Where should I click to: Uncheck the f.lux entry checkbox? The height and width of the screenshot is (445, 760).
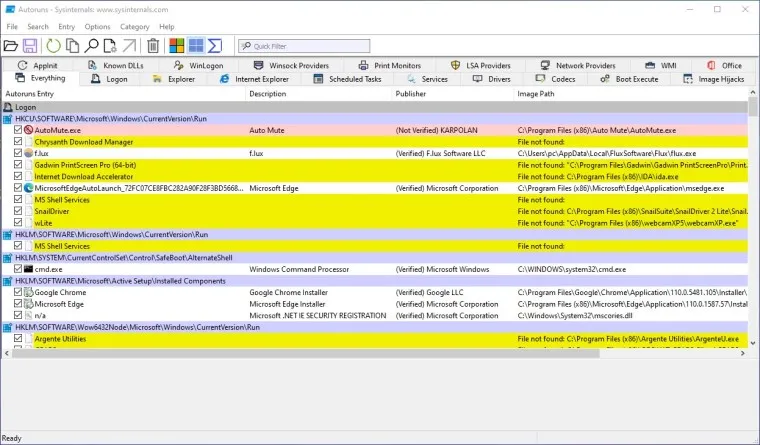pyautogui.click(x=18, y=153)
